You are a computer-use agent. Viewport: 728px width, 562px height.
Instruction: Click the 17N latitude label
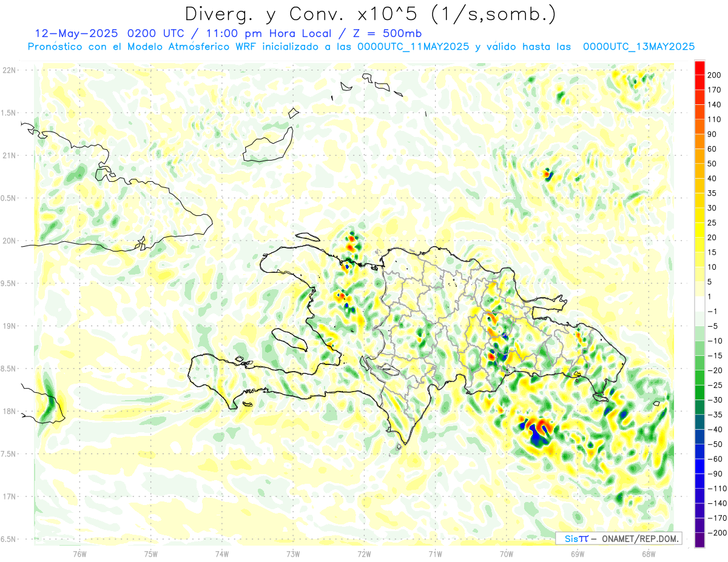pyautogui.click(x=9, y=497)
